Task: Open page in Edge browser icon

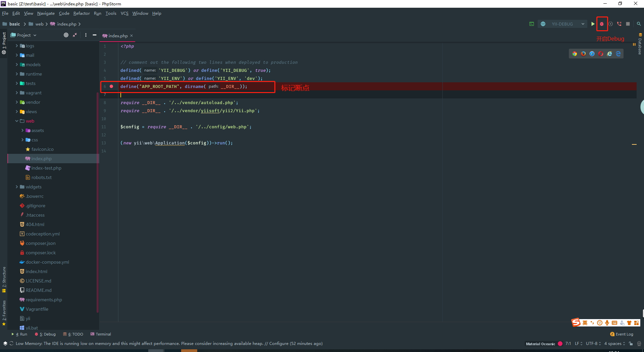Action: point(618,54)
